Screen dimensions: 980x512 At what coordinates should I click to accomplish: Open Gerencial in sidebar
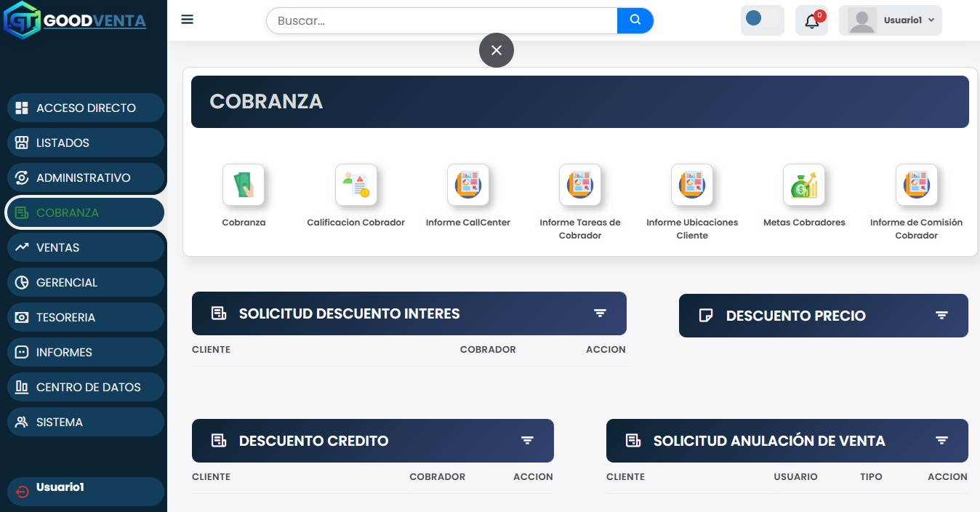coord(86,282)
